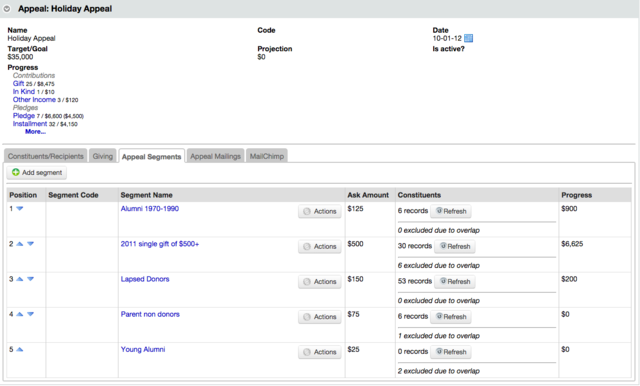This screenshot has height=386, width=640.
Task: Refresh the 30 records count
Action: point(455,246)
